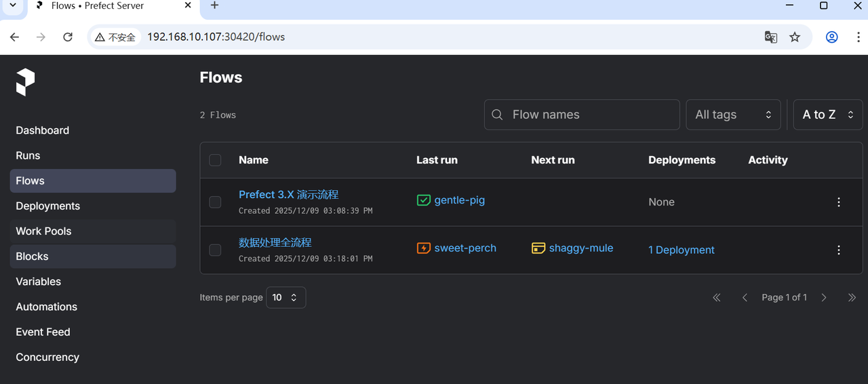Click the browser back arrow
The image size is (868, 384).
(x=15, y=37)
